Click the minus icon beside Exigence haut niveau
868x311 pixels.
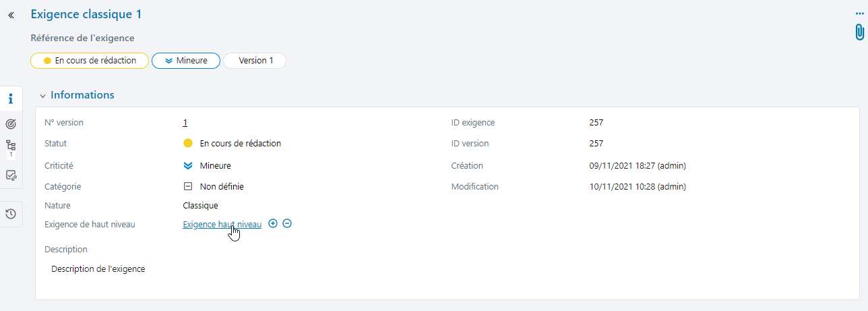tap(287, 224)
